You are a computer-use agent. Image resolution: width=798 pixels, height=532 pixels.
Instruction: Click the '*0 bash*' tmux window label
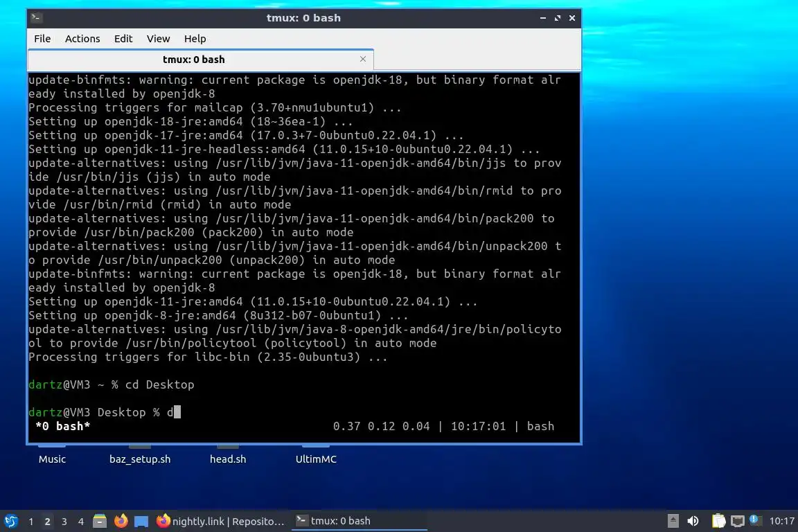click(62, 426)
